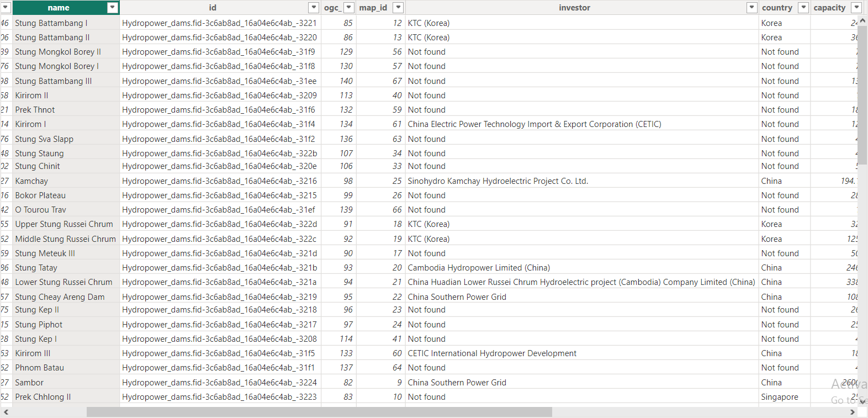Select the cell O Tourou Trav
Screen dimensions: 868x418
[66, 210]
